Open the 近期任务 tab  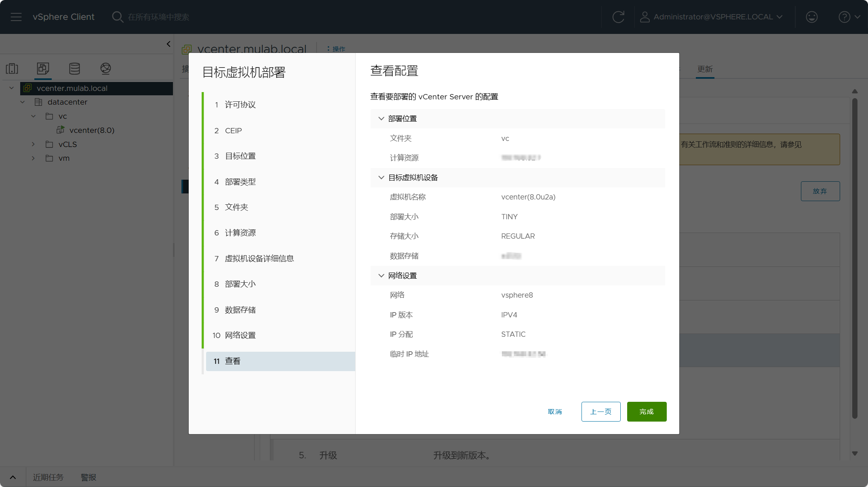click(x=48, y=477)
